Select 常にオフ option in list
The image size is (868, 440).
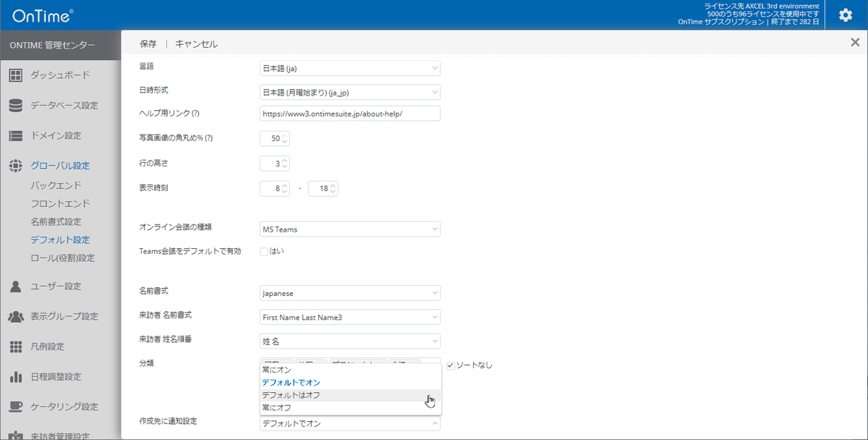(350, 407)
